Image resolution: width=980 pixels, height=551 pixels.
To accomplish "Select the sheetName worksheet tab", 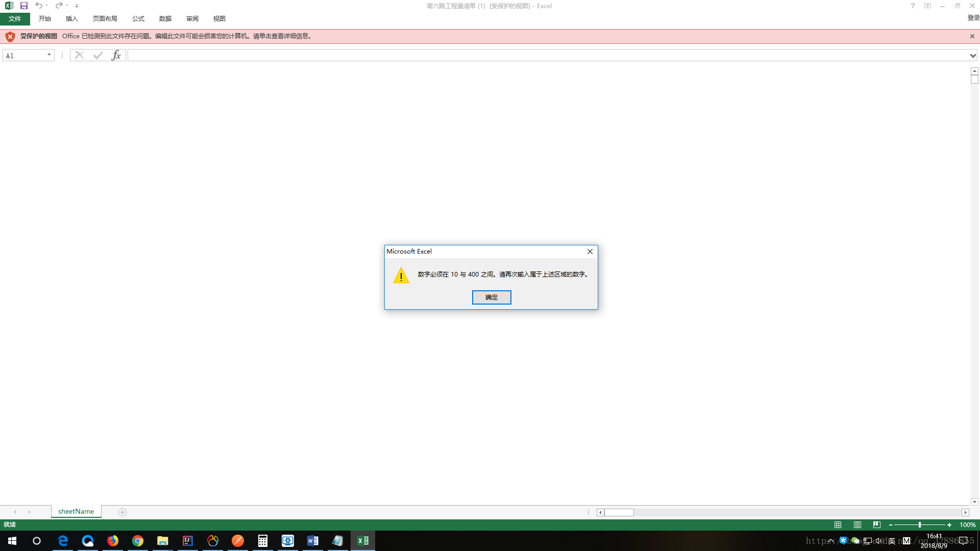I will coord(76,512).
